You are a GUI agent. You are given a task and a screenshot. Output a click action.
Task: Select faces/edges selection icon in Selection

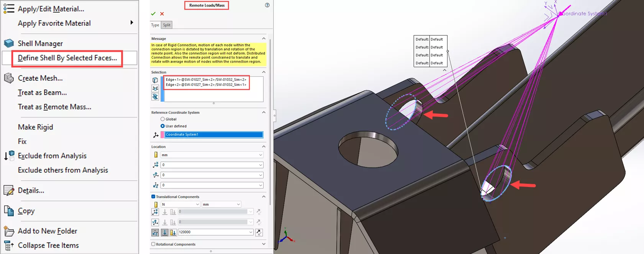click(x=155, y=80)
